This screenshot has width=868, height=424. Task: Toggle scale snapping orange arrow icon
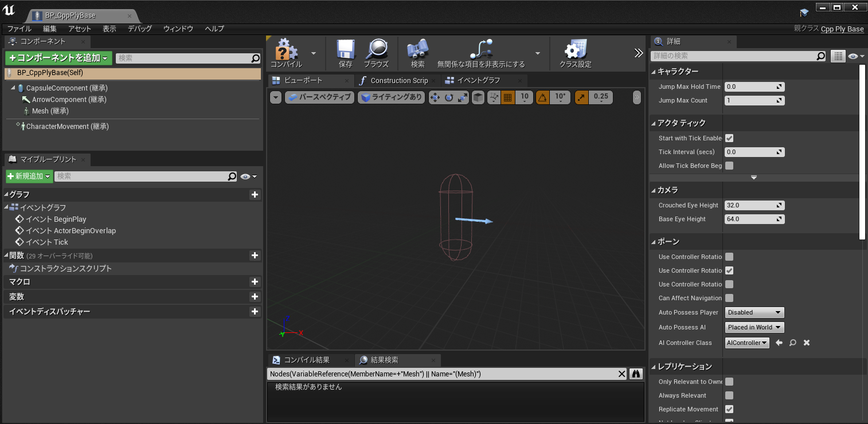tap(581, 97)
